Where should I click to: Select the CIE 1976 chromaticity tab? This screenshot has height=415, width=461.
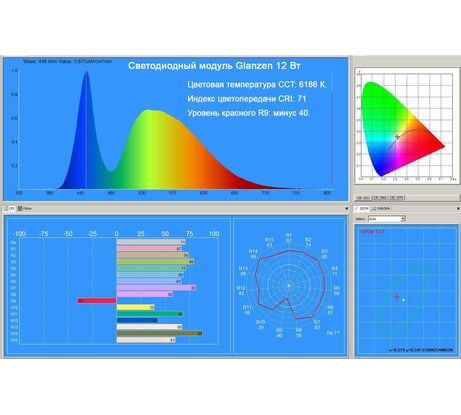[397, 198]
